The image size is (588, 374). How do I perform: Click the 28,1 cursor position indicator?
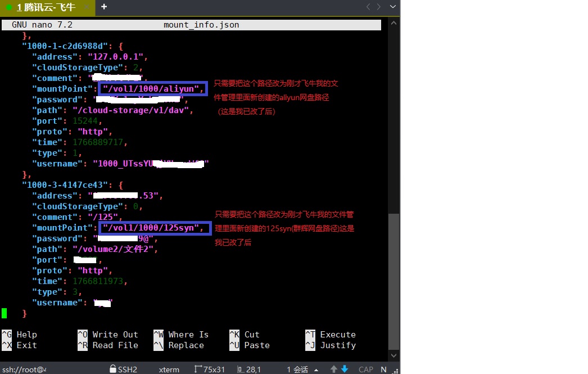pyautogui.click(x=254, y=370)
